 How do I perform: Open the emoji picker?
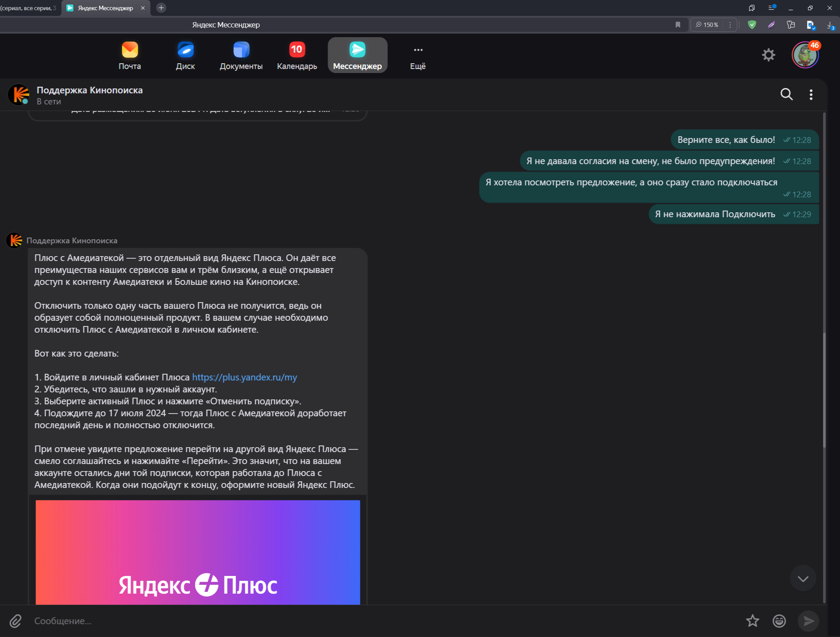(x=779, y=621)
